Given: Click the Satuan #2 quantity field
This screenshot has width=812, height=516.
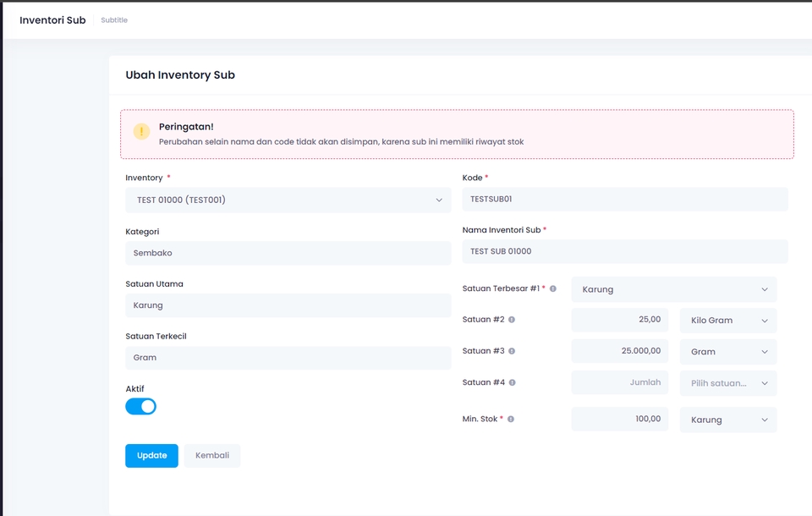Looking at the screenshot, I should 619,320.
